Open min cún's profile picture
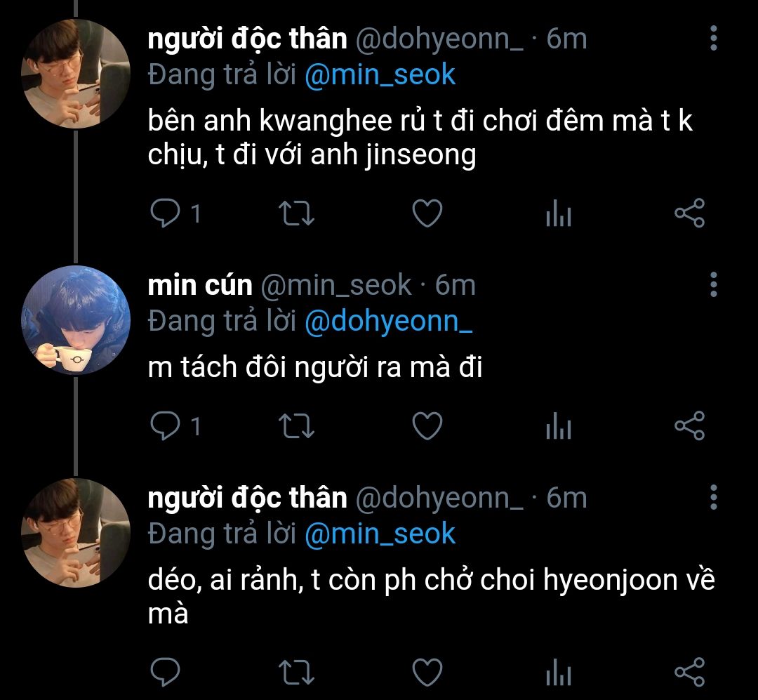The height and width of the screenshot is (700, 758). click(x=76, y=320)
